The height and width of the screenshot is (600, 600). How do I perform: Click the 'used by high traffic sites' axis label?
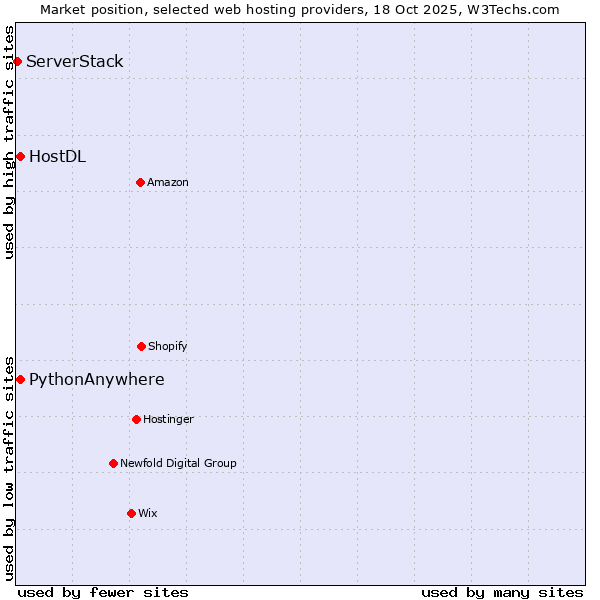(9, 142)
